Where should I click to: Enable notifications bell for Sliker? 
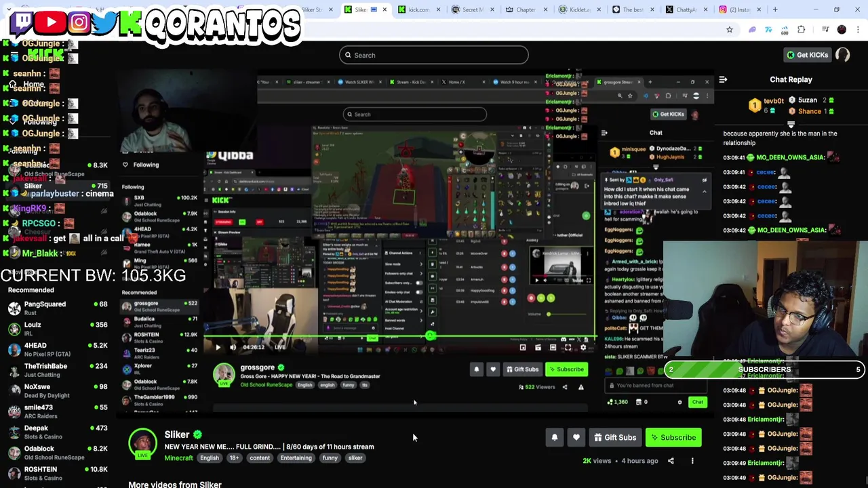point(555,438)
